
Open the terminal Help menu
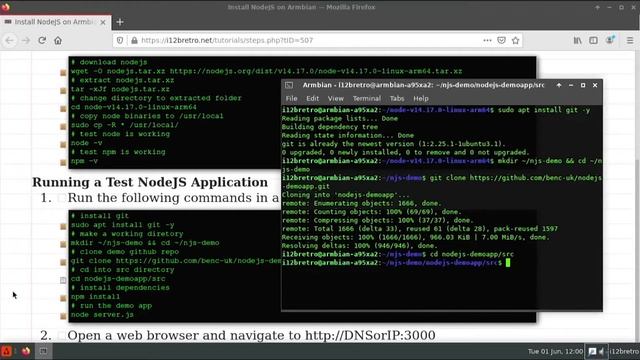click(x=421, y=98)
